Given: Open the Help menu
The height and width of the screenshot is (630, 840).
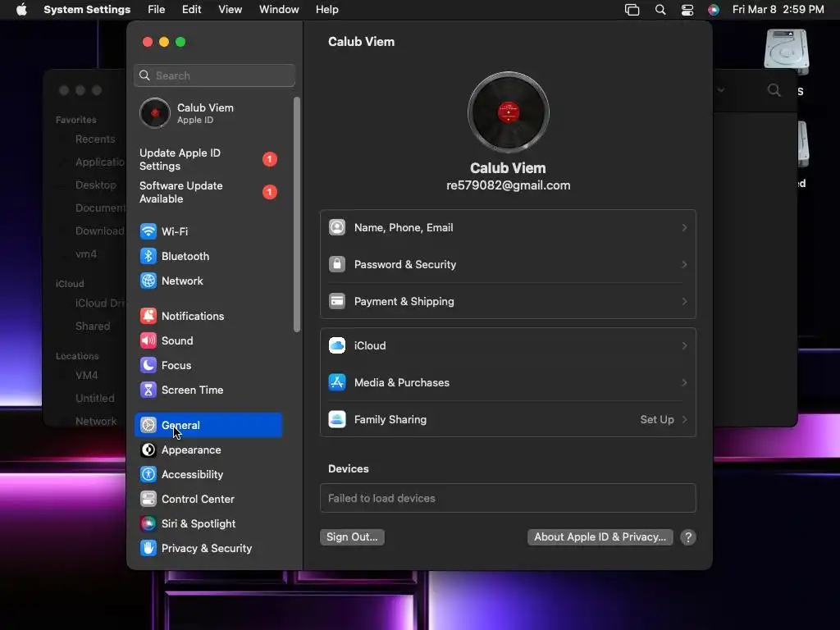Looking at the screenshot, I should pos(326,10).
